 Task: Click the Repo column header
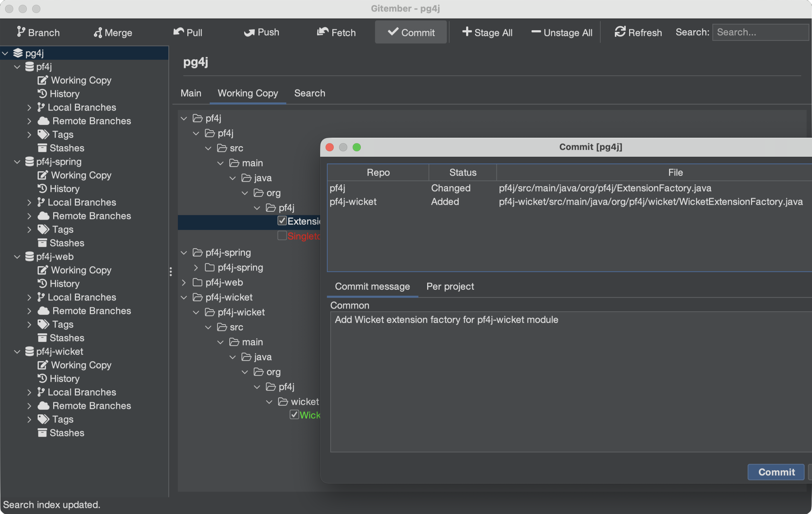[378, 172]
